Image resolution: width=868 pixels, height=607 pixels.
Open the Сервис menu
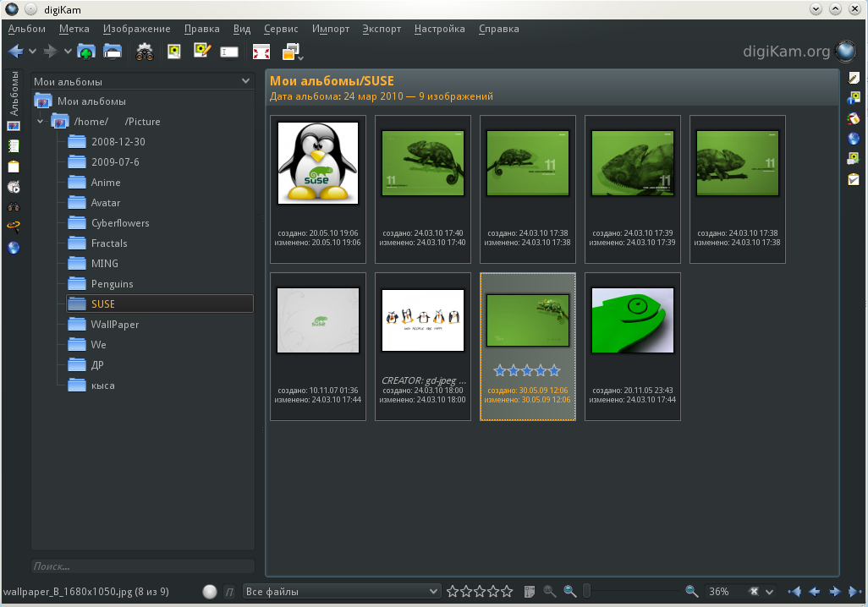click(281, 29)
